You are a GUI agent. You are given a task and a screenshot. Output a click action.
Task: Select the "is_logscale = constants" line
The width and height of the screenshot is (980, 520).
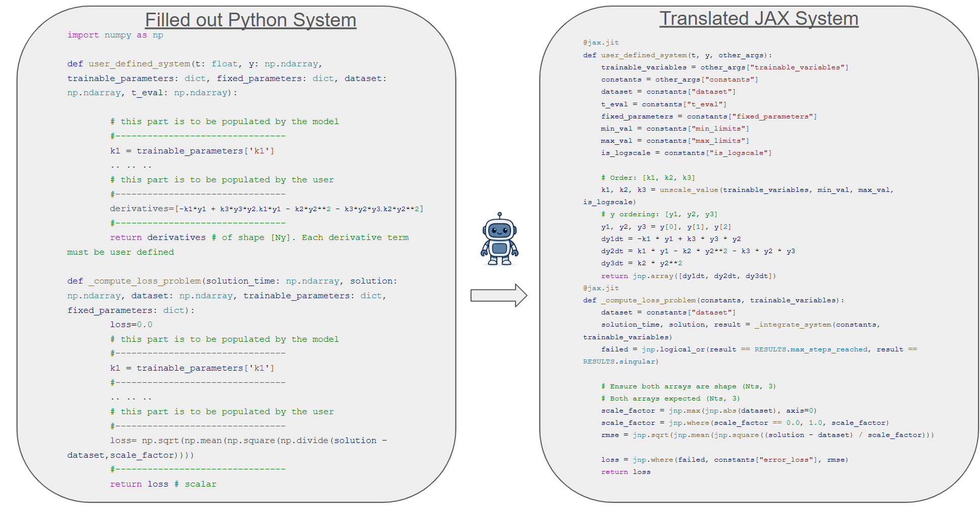pyautogui.click(x=687, y=153)
